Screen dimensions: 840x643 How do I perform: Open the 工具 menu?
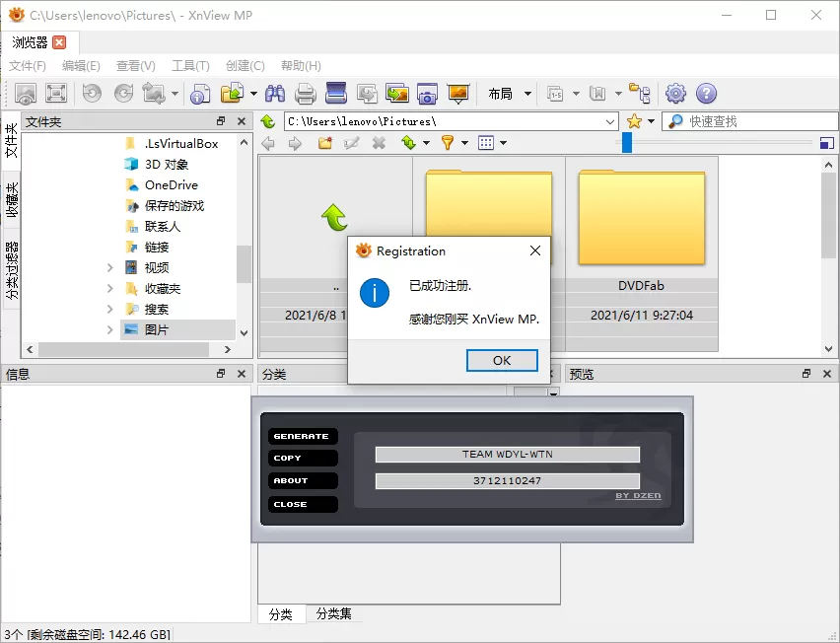tap(187, 65)
